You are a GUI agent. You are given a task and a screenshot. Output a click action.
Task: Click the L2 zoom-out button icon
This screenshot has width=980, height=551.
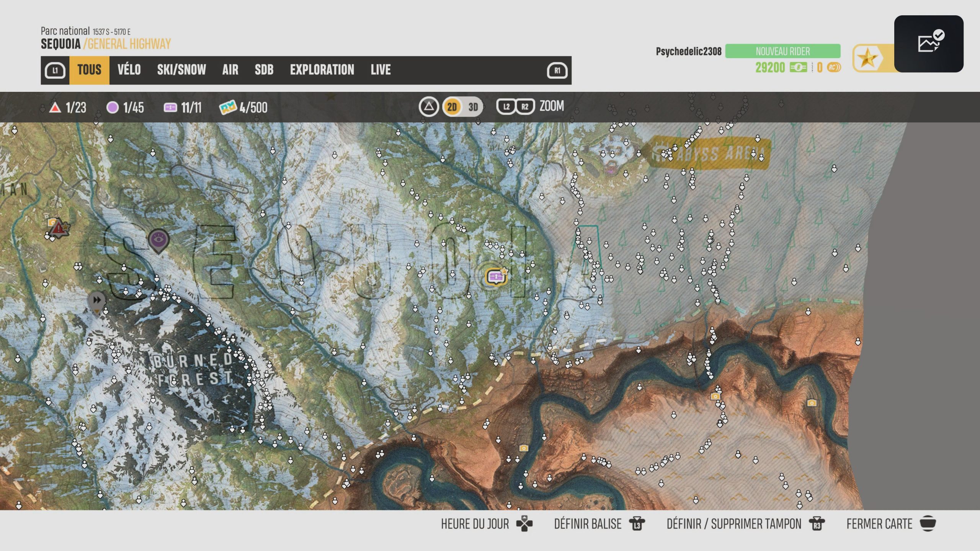506,107
